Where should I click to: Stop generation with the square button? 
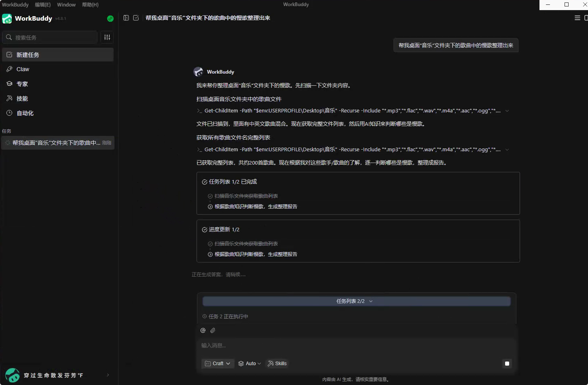click(x=507, y=364)
